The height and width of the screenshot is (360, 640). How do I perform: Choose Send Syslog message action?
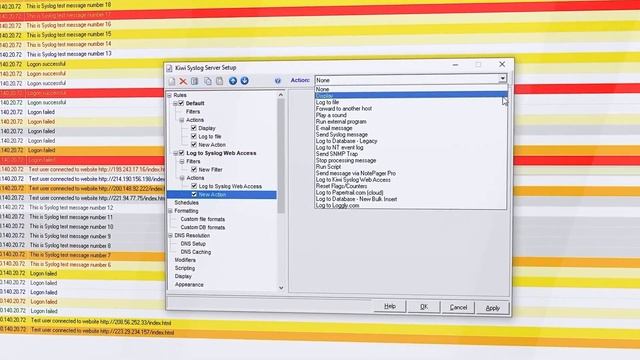tap(411, 135)
